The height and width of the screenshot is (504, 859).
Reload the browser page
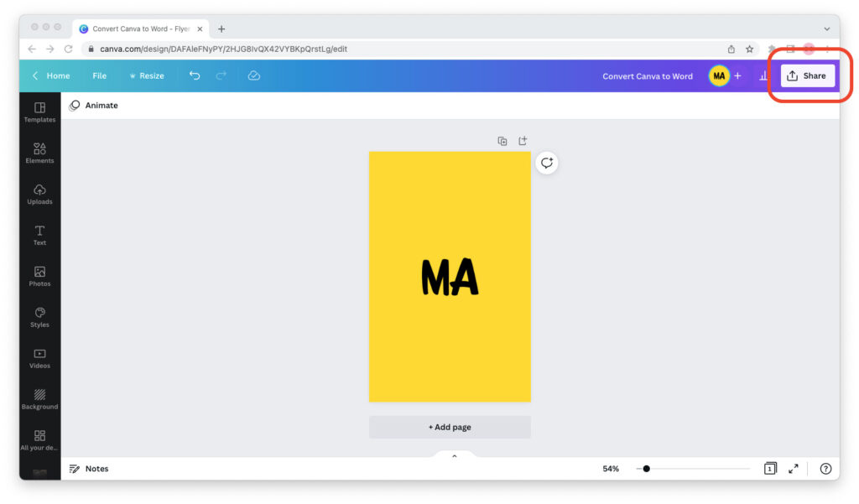69,49
